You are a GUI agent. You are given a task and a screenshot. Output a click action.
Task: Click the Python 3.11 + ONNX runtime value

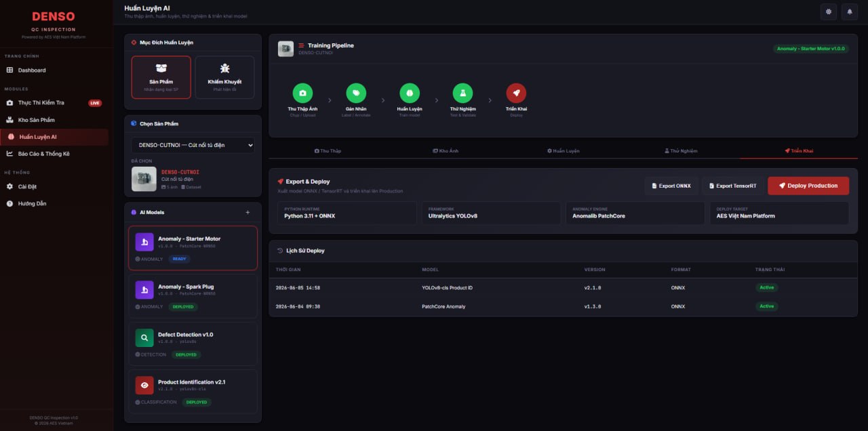pos(309,215)
